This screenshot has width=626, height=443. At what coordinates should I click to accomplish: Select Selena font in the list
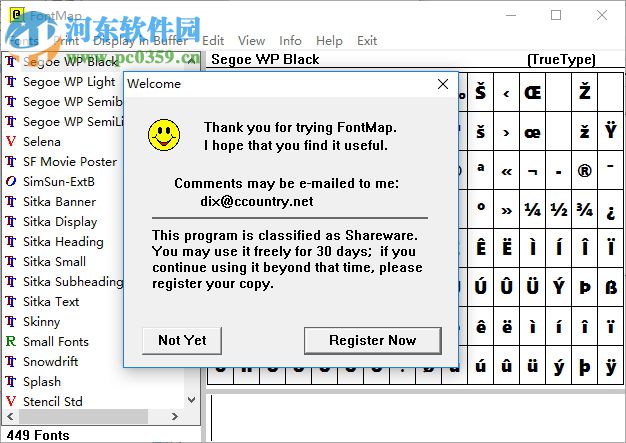42,142
